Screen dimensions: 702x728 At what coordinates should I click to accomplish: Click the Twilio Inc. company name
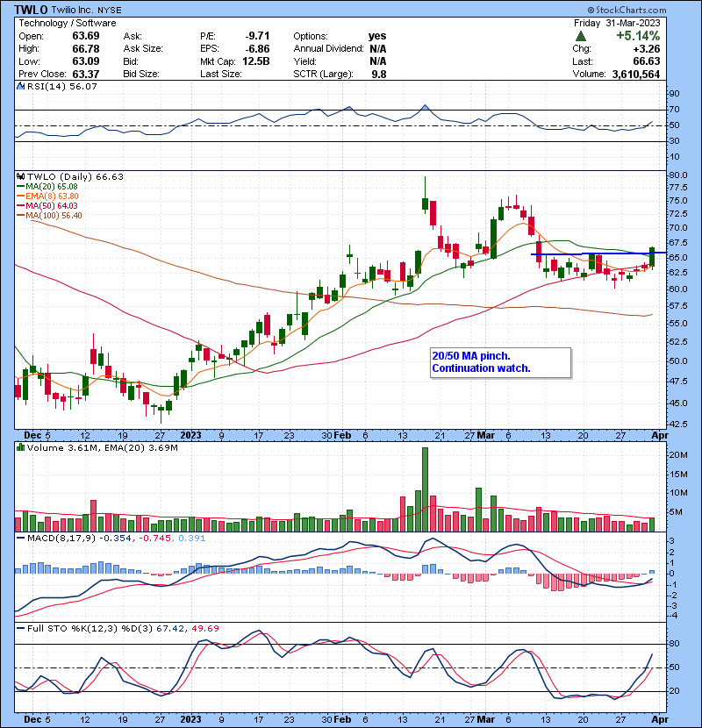tap(72, 10)
